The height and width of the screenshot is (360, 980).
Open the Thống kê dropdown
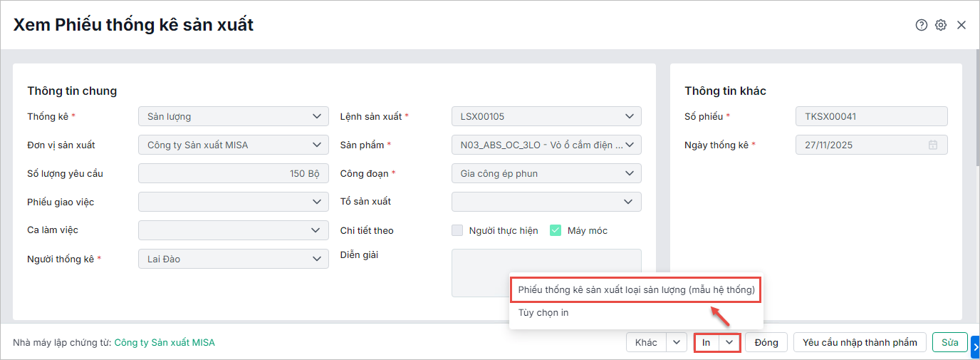pos(233,116)
